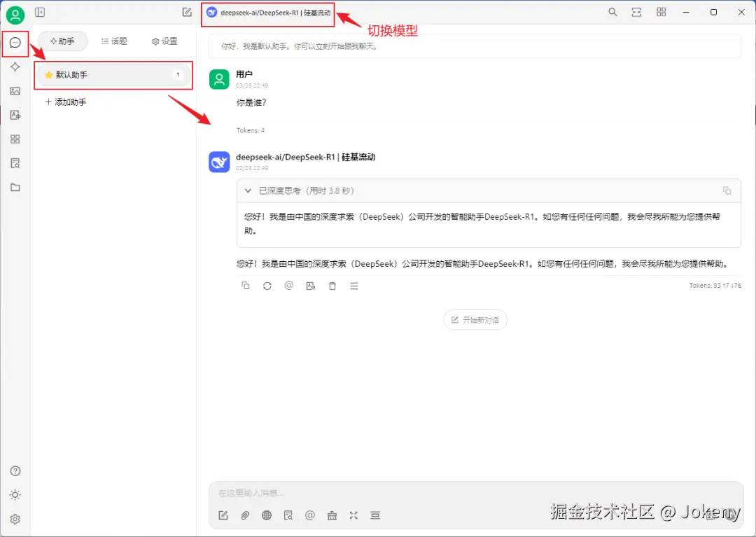Copy the assistant reply message
Image resolution: width=756 pixels, height=537 pixels.
point(246,286)
